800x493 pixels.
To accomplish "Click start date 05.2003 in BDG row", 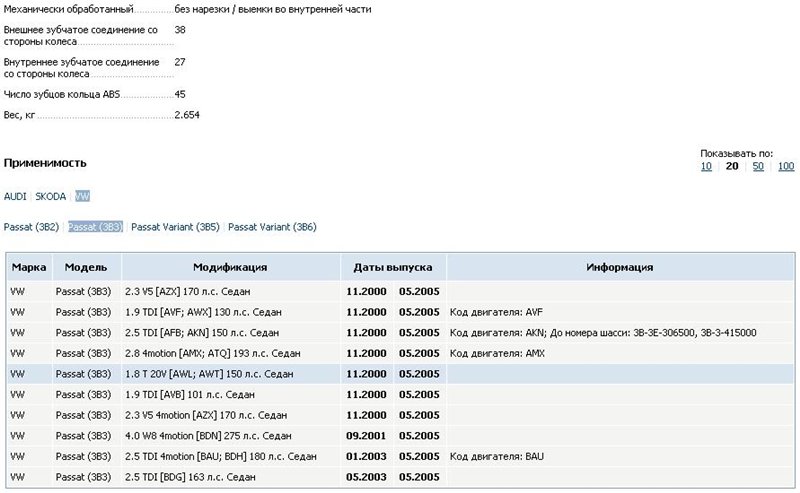I will click(366, 477).
